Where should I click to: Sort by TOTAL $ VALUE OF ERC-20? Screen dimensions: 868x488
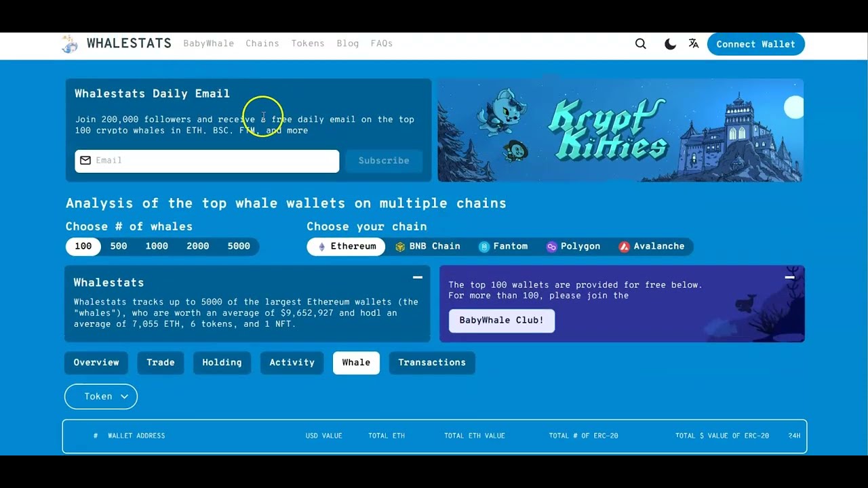pos(722,436)
